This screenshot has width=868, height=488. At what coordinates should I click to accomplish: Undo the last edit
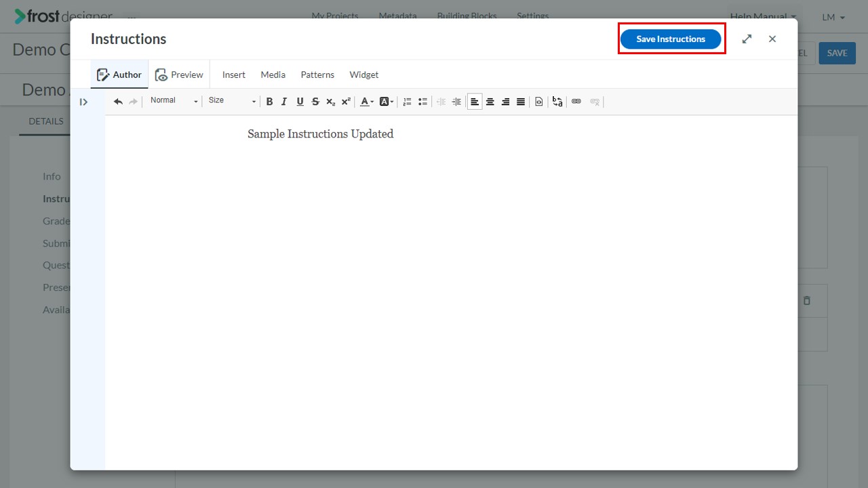pos(118,102)
